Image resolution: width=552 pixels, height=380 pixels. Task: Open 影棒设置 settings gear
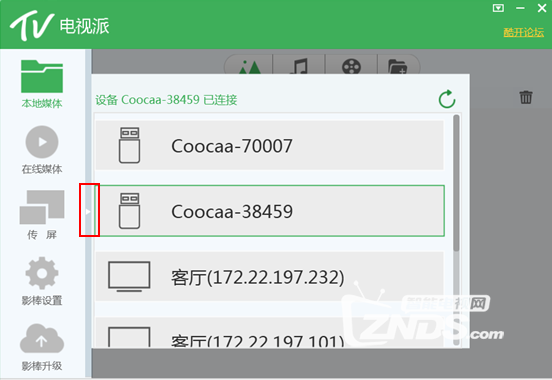tap(42, 281)
